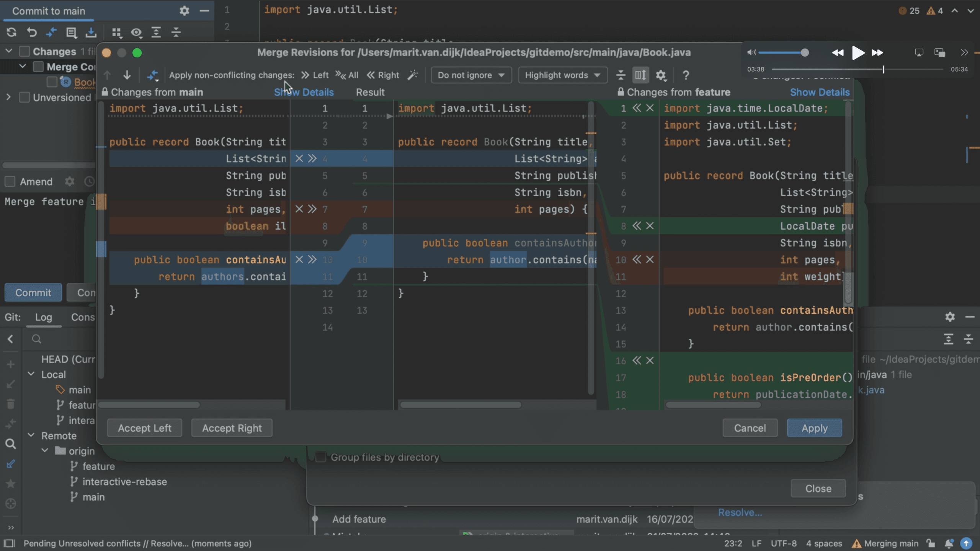Click the magic wand resolve icon

(413, 75)
